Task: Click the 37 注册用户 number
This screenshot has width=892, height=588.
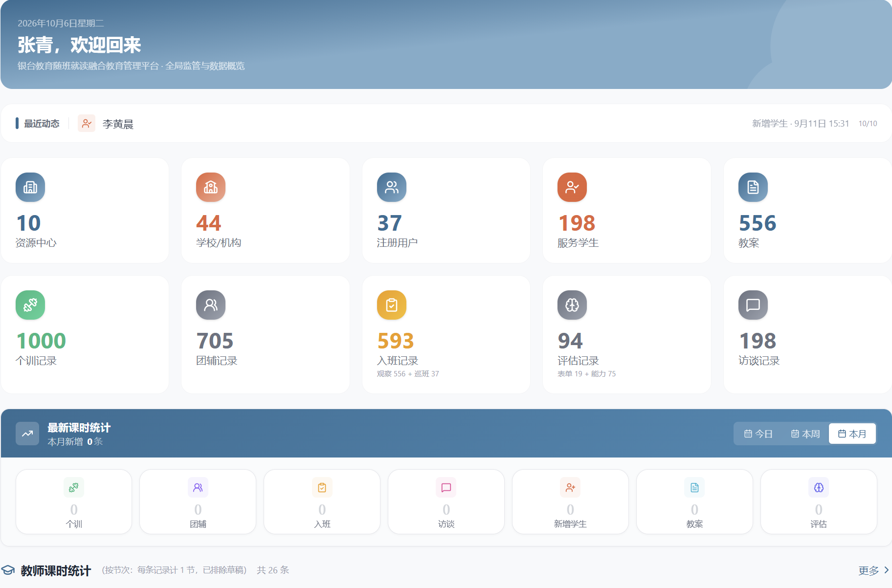Action: 389,223
